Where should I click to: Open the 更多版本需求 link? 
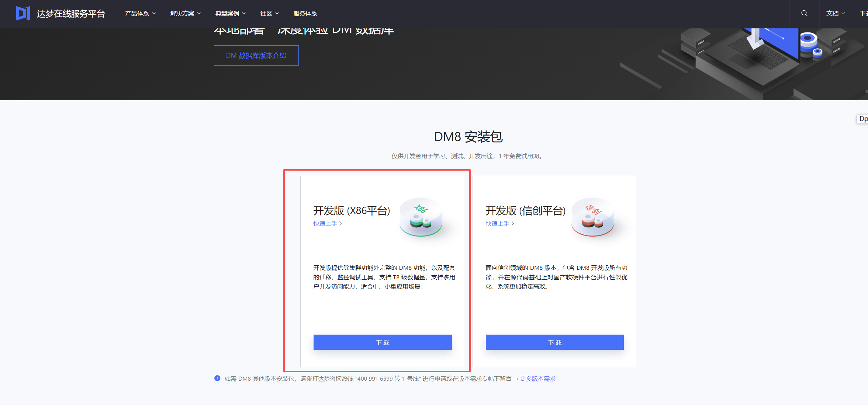click(537, 378)
